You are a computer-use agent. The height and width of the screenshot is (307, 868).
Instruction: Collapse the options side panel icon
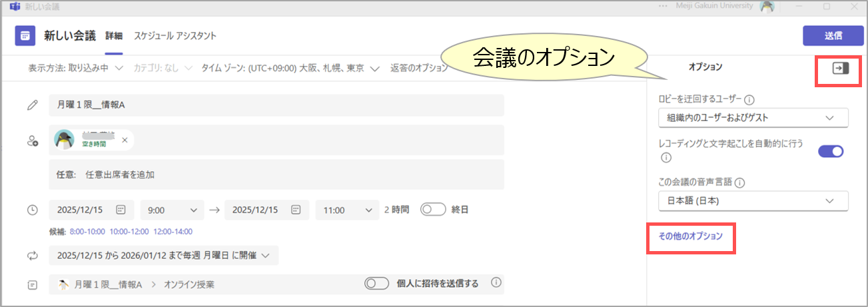tap(840, 69)
